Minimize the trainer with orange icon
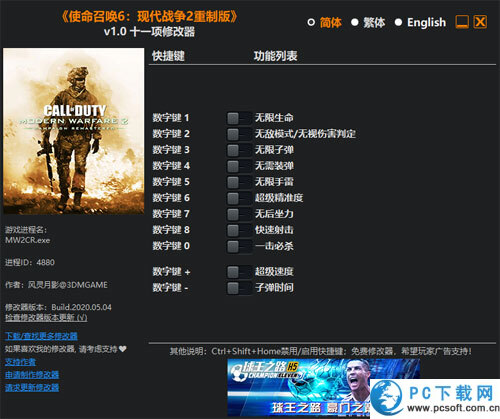The width and height of the screenshot is (500, 419). tap(462, 22)
